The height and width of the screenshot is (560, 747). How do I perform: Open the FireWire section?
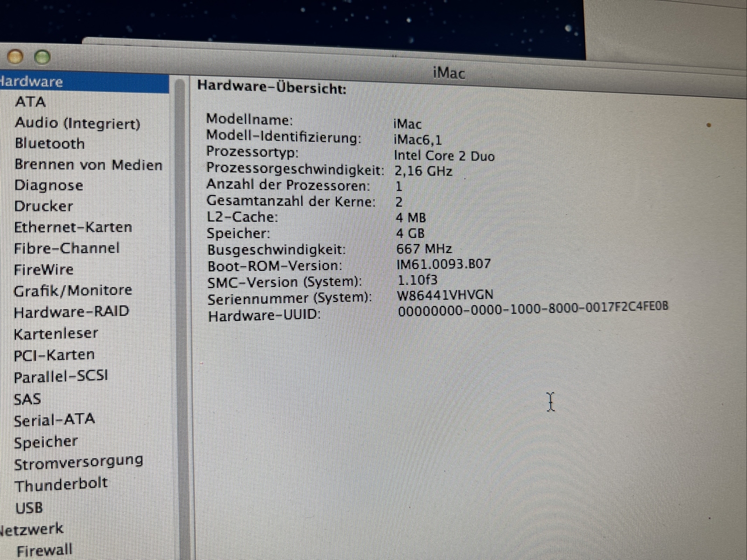coord(43,270)
